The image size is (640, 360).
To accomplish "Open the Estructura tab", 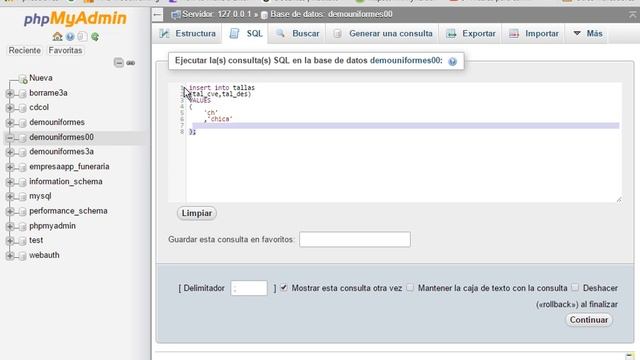I will [x=188, y=33].
